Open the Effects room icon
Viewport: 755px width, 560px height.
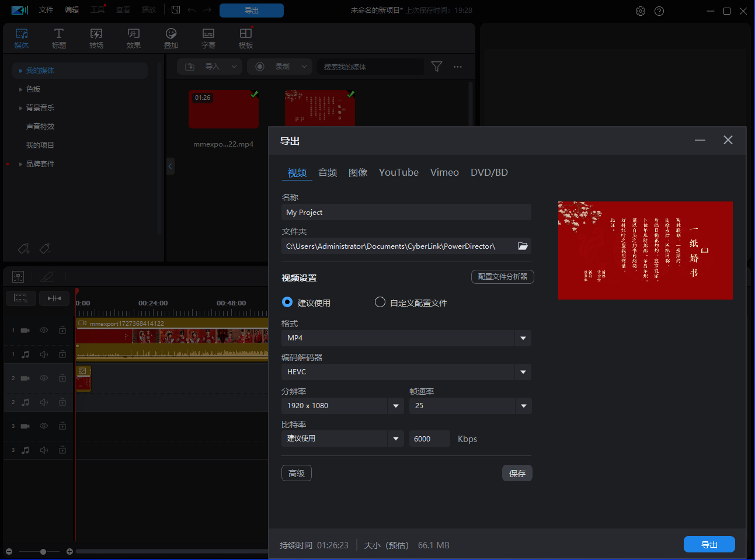pos(134,38)
